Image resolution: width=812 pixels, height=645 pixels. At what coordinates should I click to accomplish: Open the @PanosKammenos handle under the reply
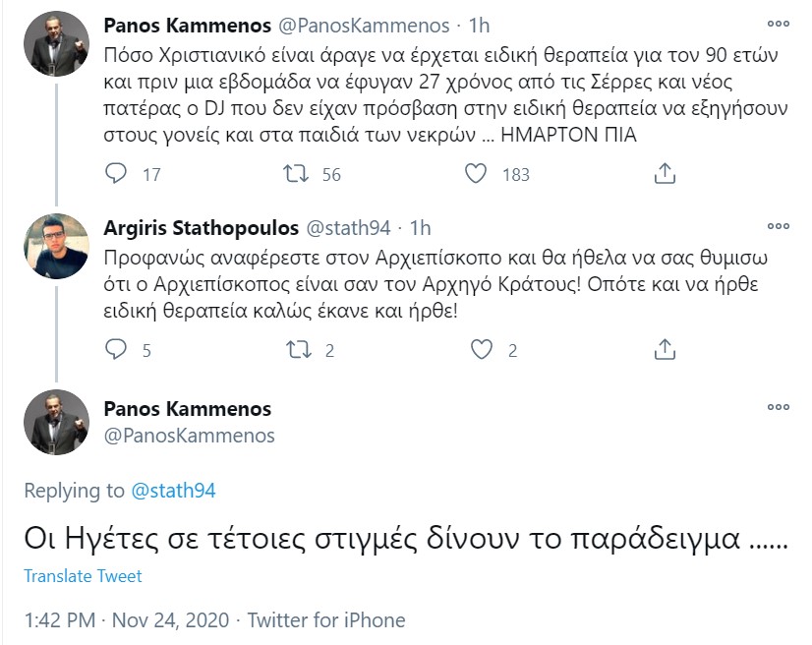(189, 435)
